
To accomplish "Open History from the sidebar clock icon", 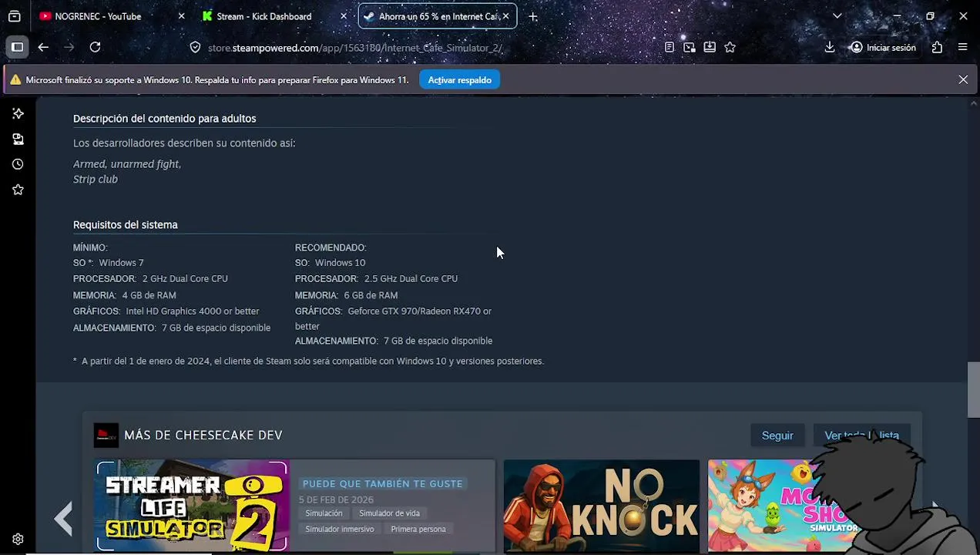I will point(18,164).
